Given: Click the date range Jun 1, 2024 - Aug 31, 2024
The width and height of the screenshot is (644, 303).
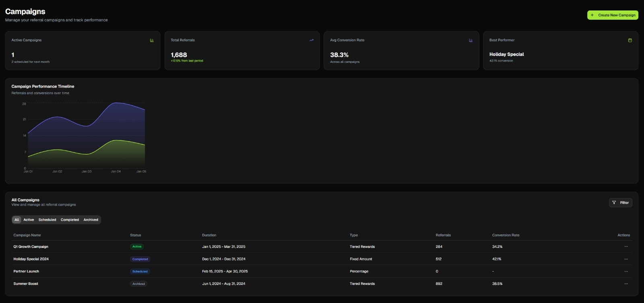Looking at the screenshot, I should (x=224, y=284).
